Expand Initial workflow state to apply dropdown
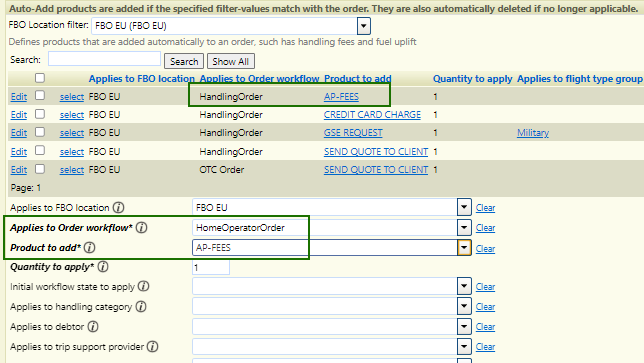The width and height of the screenshot is (644, 363). tap(464, 286)
